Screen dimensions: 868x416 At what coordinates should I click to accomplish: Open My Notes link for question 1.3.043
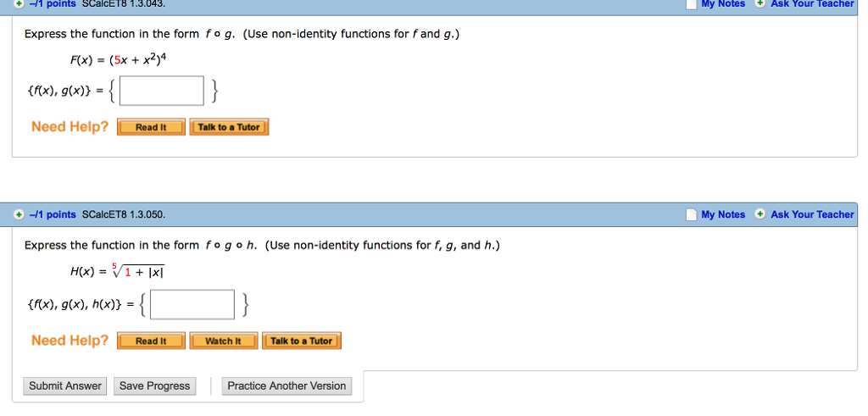point(723,4)
